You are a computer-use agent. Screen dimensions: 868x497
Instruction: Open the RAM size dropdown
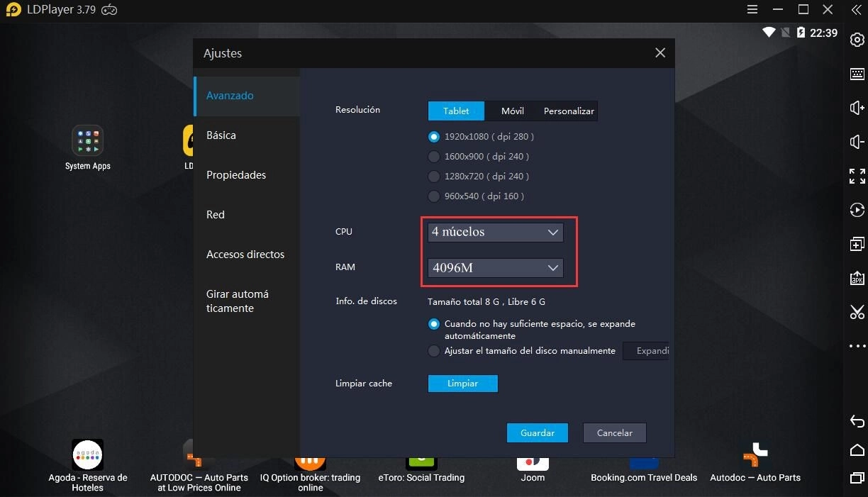pyautogui.click(x=494, y=267)
